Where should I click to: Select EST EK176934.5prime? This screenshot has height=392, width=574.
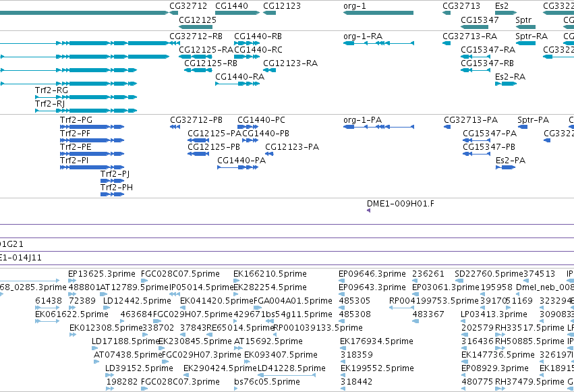pyautogui.click(x=376, y=342)
